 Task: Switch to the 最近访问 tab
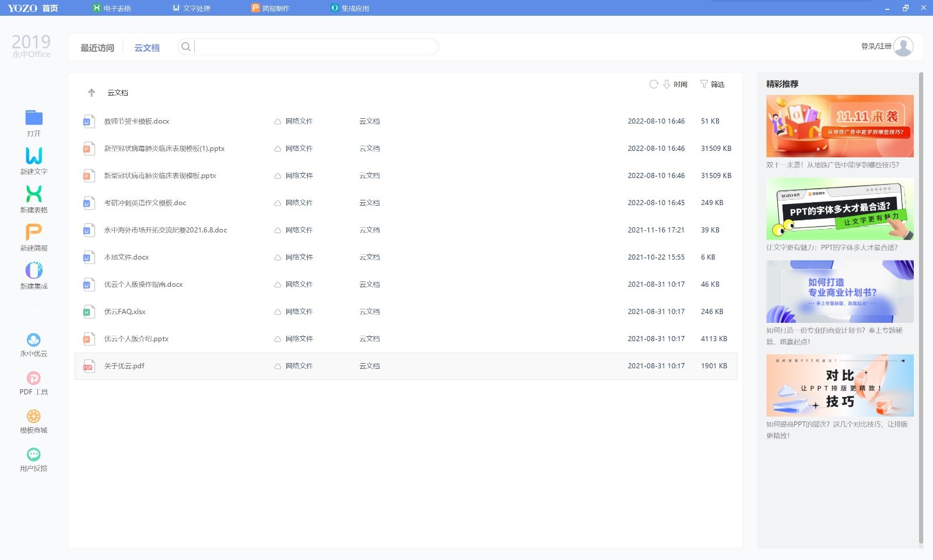click(97, 48)
